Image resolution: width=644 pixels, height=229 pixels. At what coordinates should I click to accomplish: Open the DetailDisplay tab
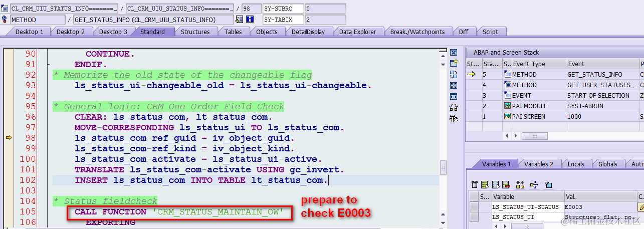(308, 32)
